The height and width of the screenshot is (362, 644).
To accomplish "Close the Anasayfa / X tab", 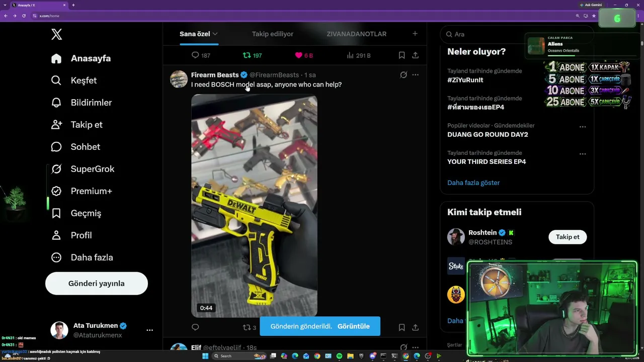I will coord(64,5).
